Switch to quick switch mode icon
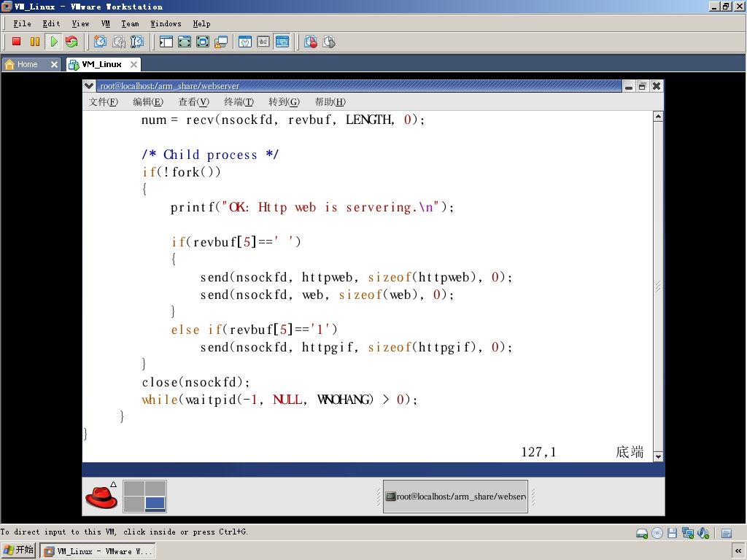 [x=185, y=42]
